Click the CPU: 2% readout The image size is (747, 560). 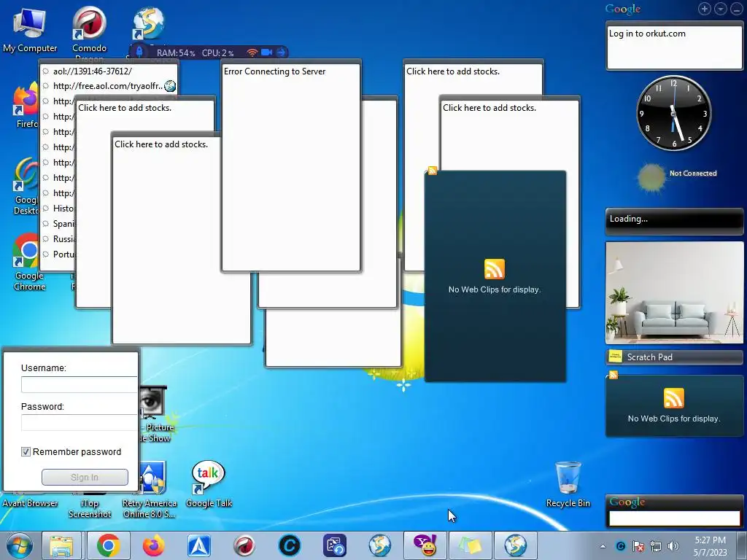click(217, 52)
